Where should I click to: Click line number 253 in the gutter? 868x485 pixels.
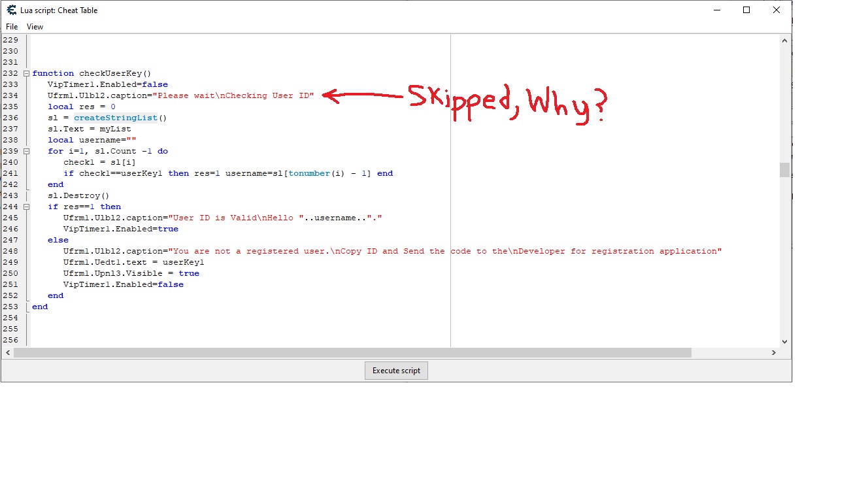pos(10,307)
